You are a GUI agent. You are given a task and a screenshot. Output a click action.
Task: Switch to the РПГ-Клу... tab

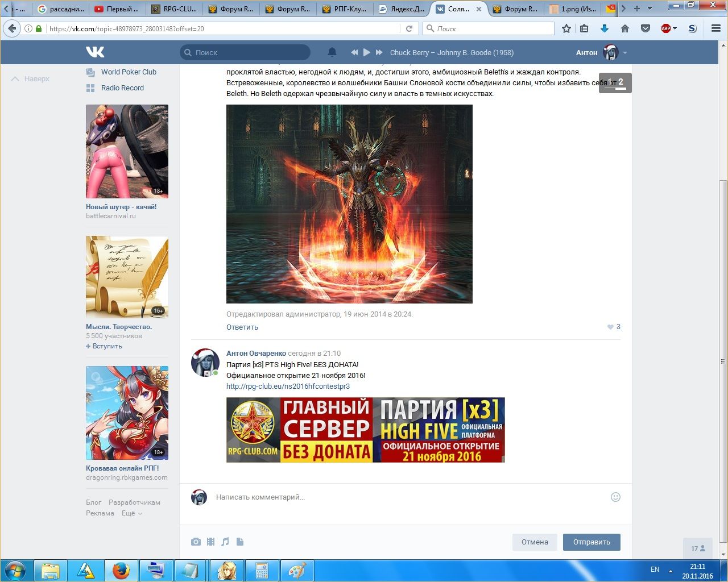[x=345, y=9]
